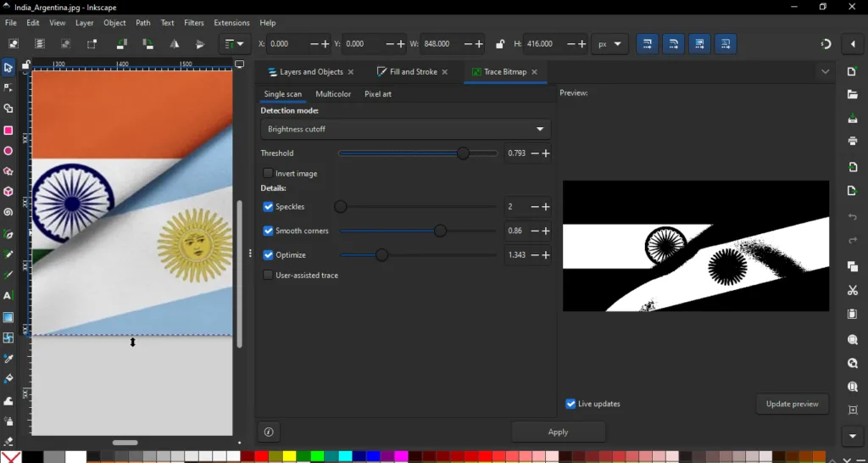Open the Path menu
The height and width of the screenshot is (463, 868).
tap(142, 23)
